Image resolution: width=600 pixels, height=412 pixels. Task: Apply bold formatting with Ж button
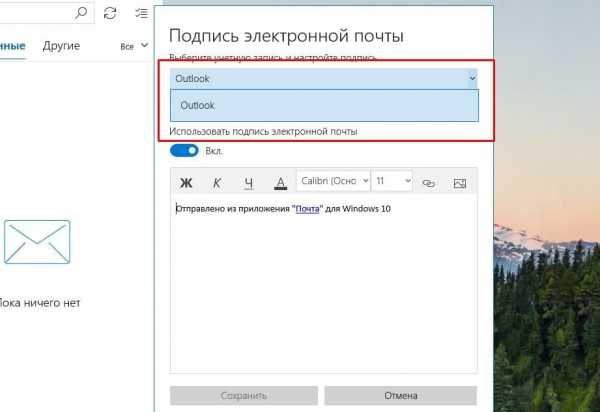pos(186,183)
